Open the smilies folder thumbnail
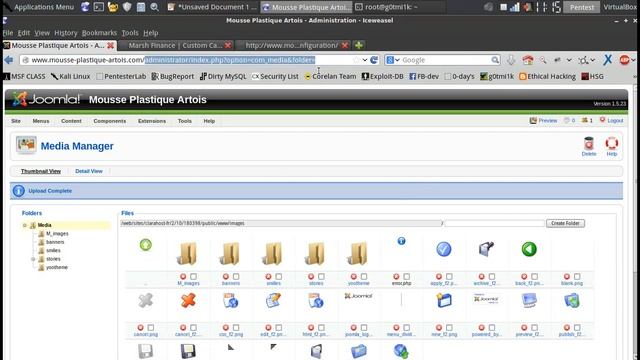640x360 pixels. (273, 253)
